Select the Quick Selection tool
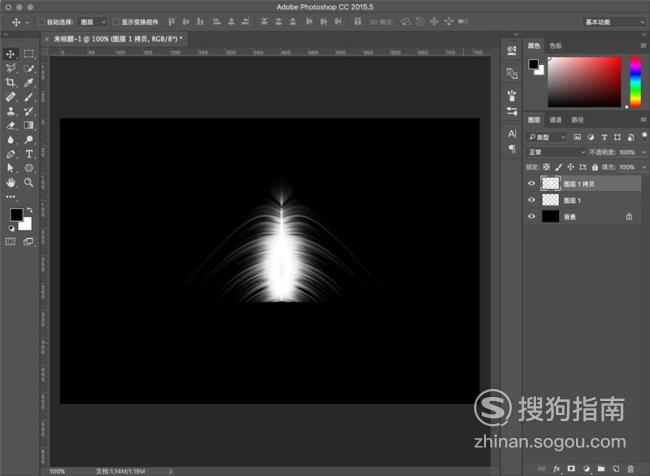The image size is (650, 476). tap(29, 68)
